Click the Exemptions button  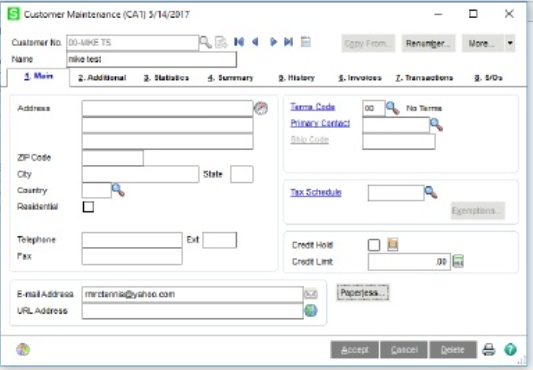(478, 211)
